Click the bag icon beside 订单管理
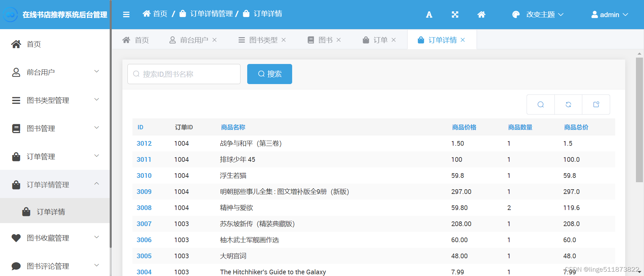The image size is (644, 276). pyautogui.click(x=16, y=156)
